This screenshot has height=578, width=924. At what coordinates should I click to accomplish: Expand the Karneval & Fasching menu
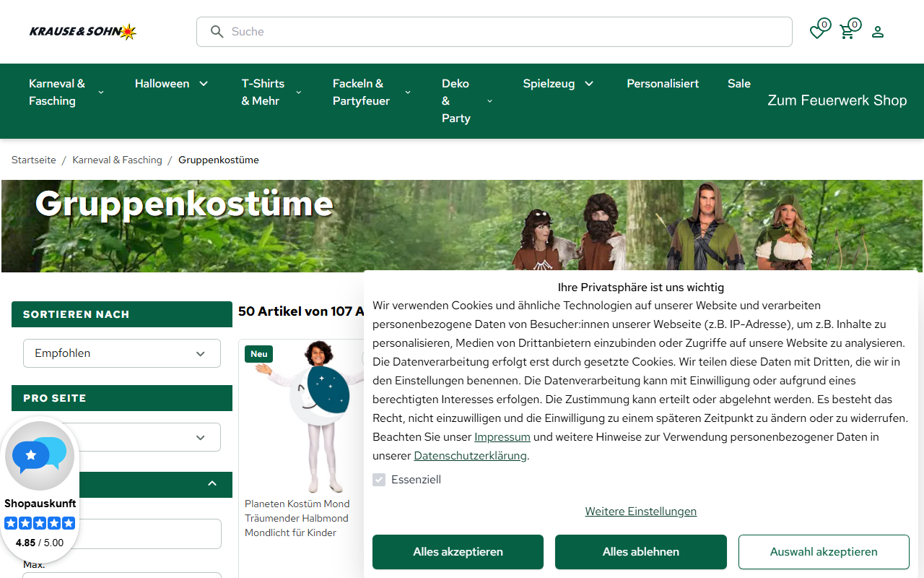[x=66, y=92]
